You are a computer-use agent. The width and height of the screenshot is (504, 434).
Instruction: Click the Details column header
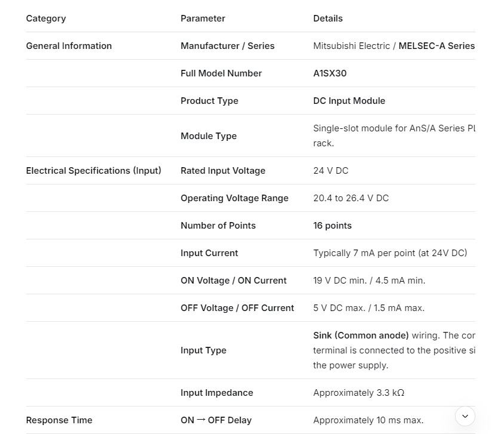(x=328, y=19)
